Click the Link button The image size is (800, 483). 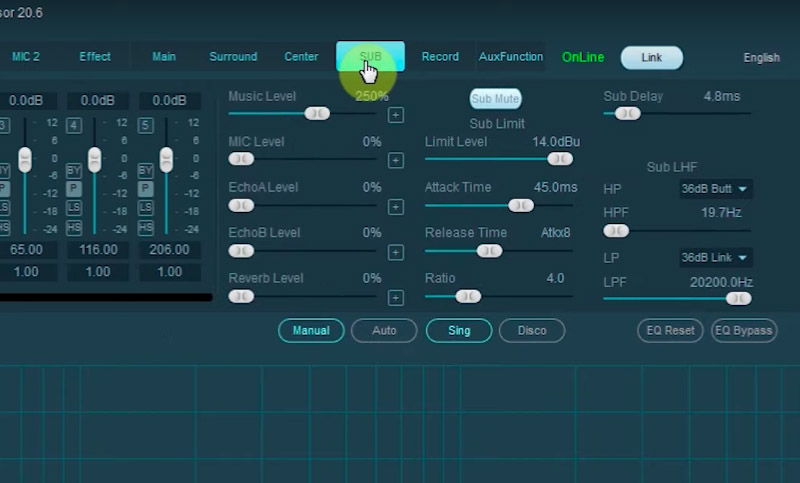pos(651,58)
